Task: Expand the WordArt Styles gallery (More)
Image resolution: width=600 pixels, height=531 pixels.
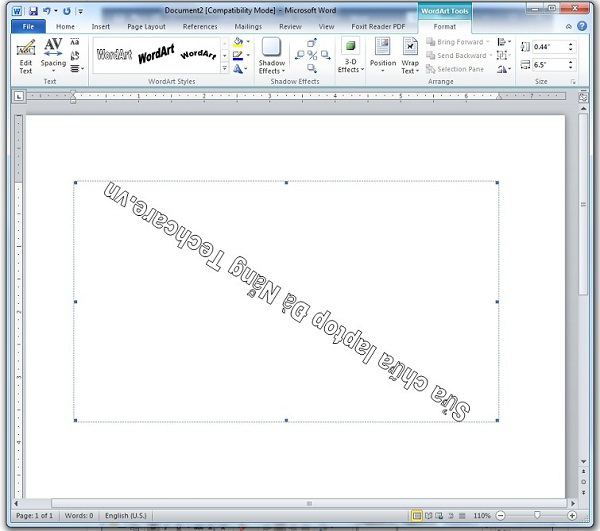Action: point(225,69)
